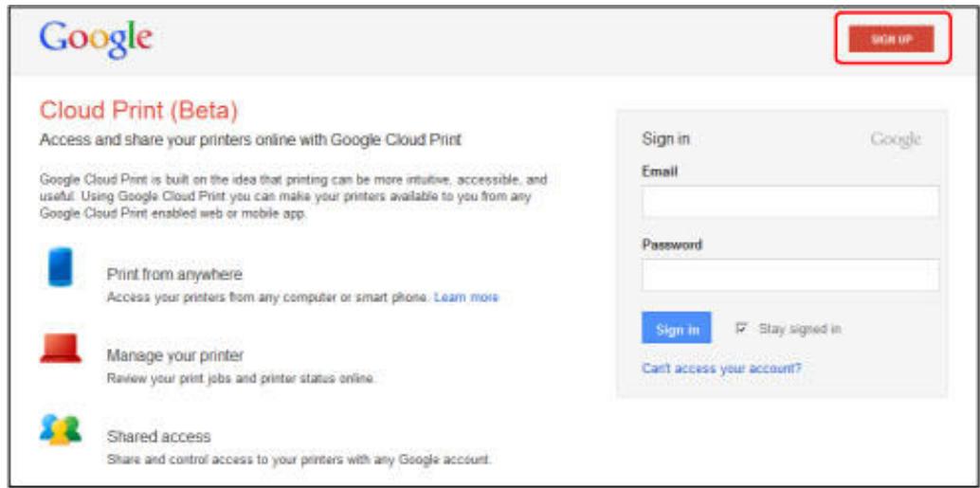
Task: Click the Cloud Print (Beta) heading
Action: (x=138, y=111)
